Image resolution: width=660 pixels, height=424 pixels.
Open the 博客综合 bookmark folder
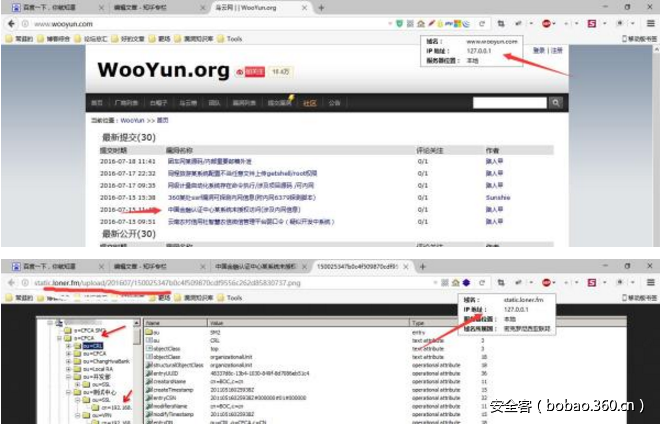click(59, 39)
